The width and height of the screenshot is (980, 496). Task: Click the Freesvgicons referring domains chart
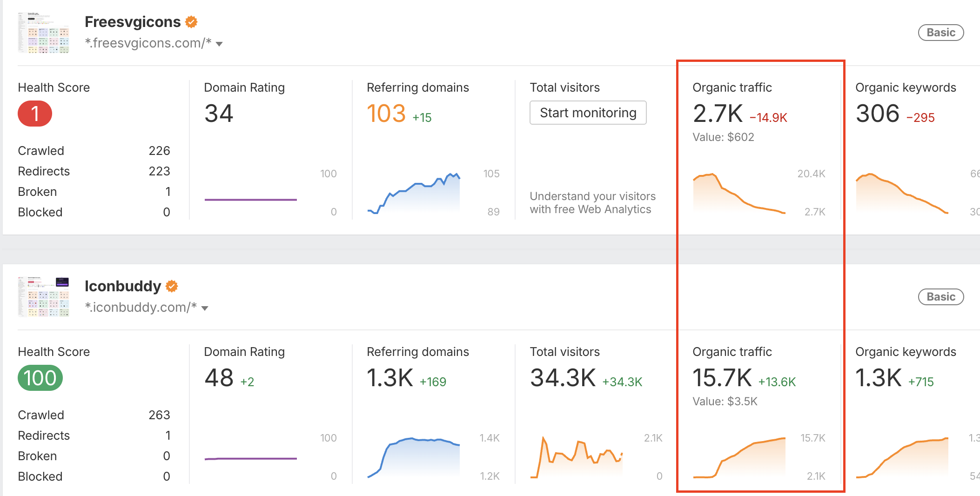coord(414,193)
